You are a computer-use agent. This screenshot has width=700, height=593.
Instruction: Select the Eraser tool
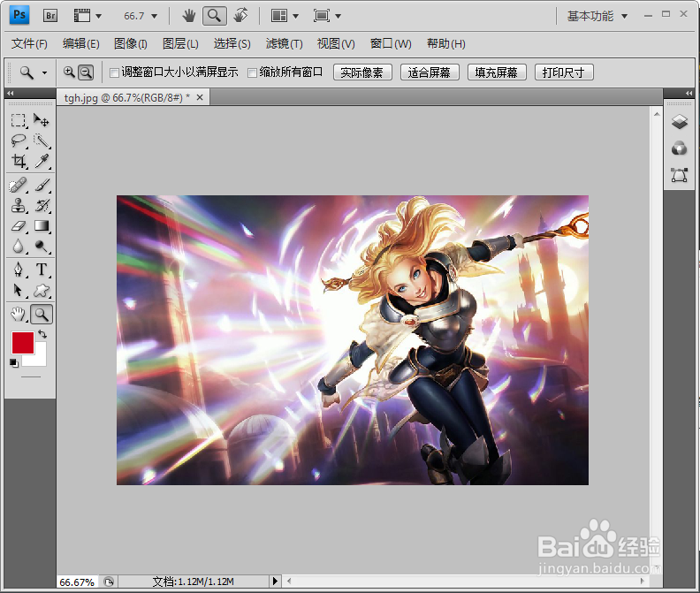pyautogui.click(x=19, y=226)
